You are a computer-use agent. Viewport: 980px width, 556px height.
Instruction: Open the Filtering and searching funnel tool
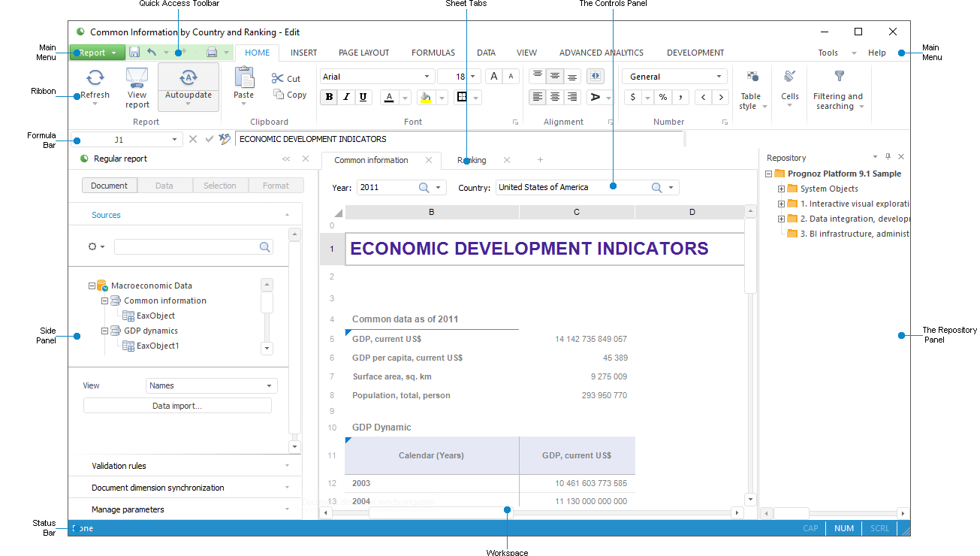839,77
